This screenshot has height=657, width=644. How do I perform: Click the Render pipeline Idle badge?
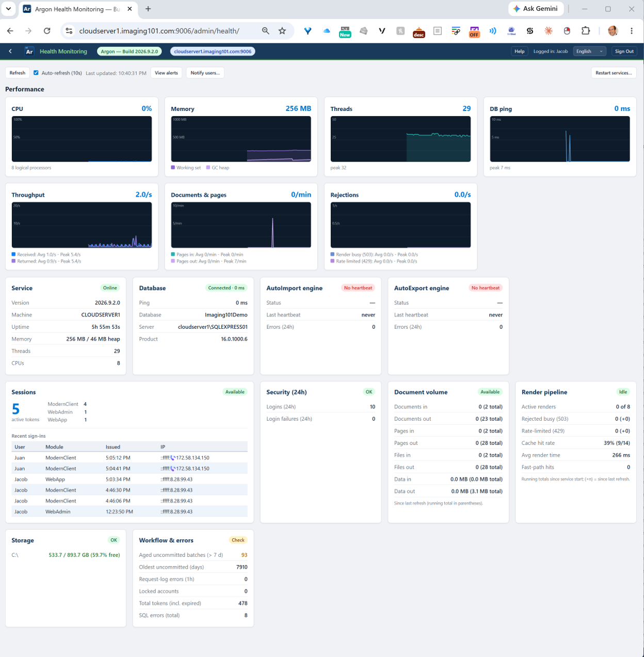(x=623, y=392)
